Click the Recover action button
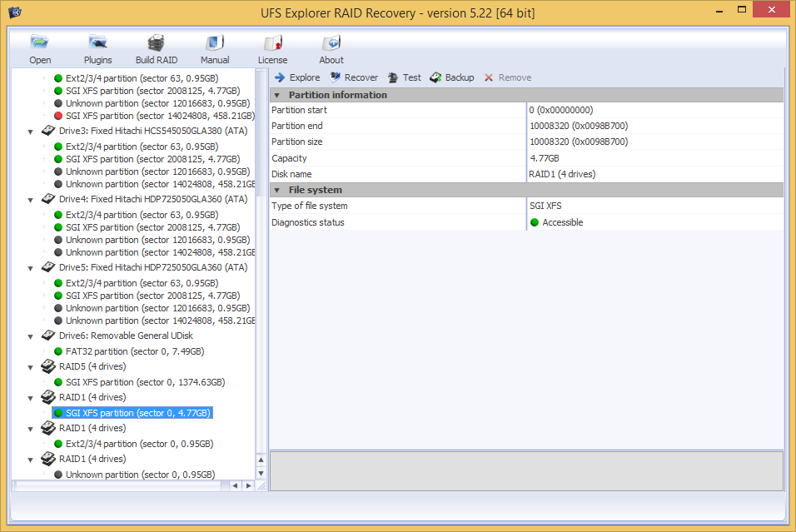 (354, 77)
